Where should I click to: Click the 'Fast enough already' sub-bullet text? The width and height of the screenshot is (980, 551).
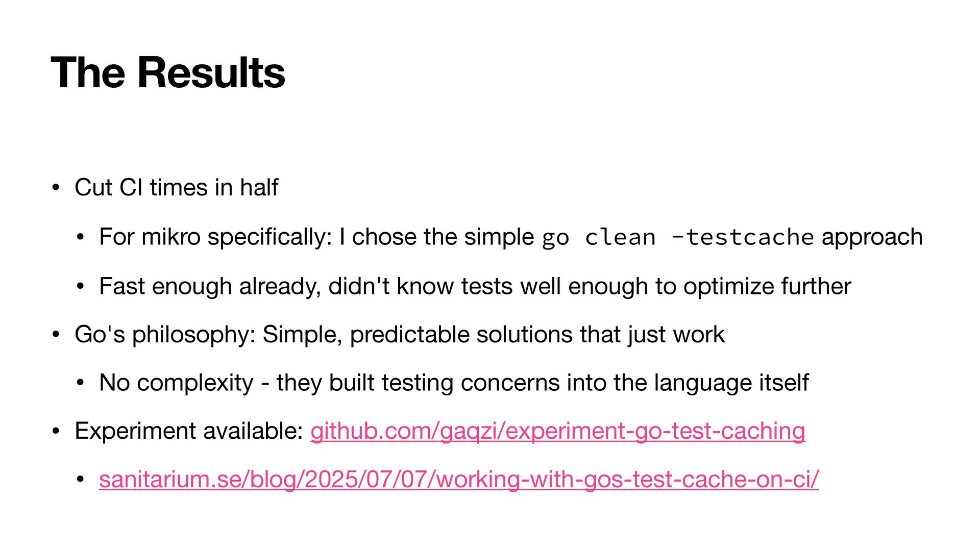pyautogui.click(x=475, y=286)
